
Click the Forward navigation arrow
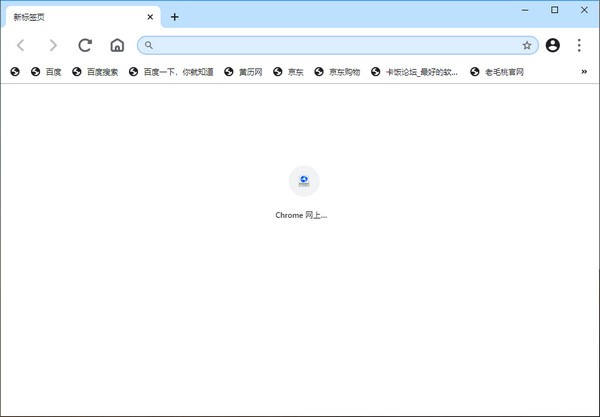click(53, 45)
